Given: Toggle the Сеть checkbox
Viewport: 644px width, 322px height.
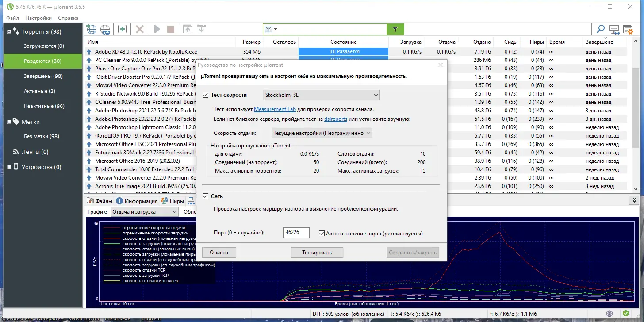Looking at the screenshot, I should [x=205, y=196].
